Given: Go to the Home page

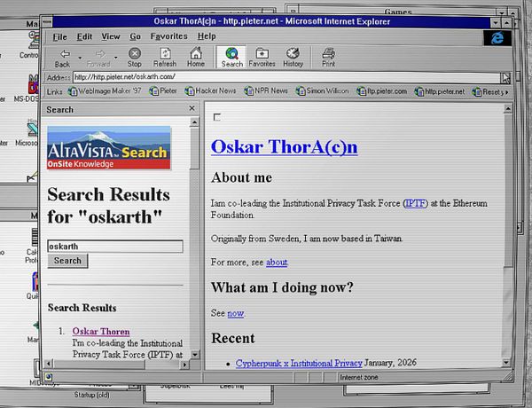Looking at the screenshot, I should pyautogui.click(x=196, y=58).
